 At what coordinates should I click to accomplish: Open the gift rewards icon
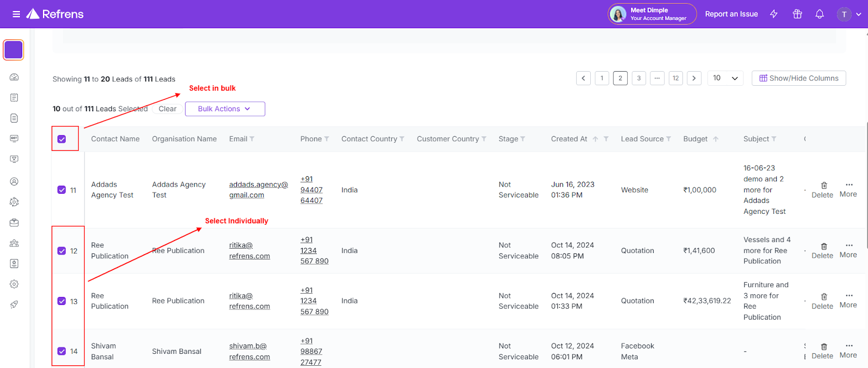click(x=797, y=14)
